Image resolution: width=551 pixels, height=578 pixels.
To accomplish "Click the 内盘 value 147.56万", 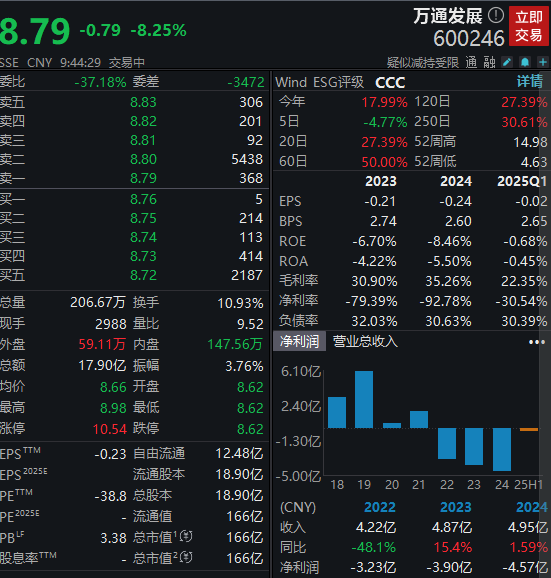I will pos(235,344).
